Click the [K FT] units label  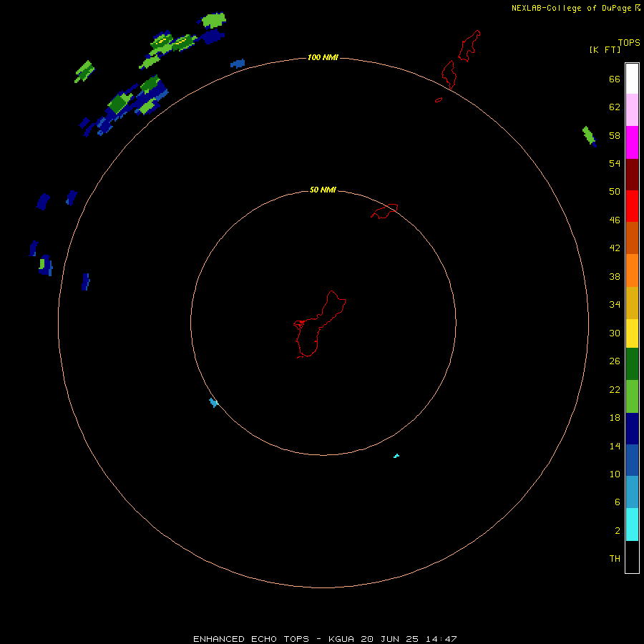605,49
